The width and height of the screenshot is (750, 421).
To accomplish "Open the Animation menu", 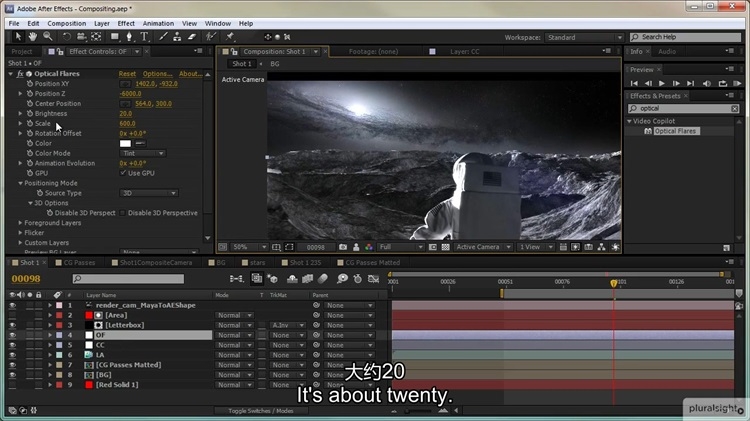I will pos(158,23).
